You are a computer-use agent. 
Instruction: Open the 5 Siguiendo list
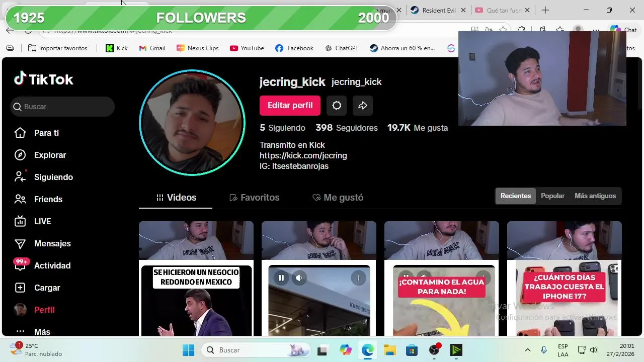point(282,128)
